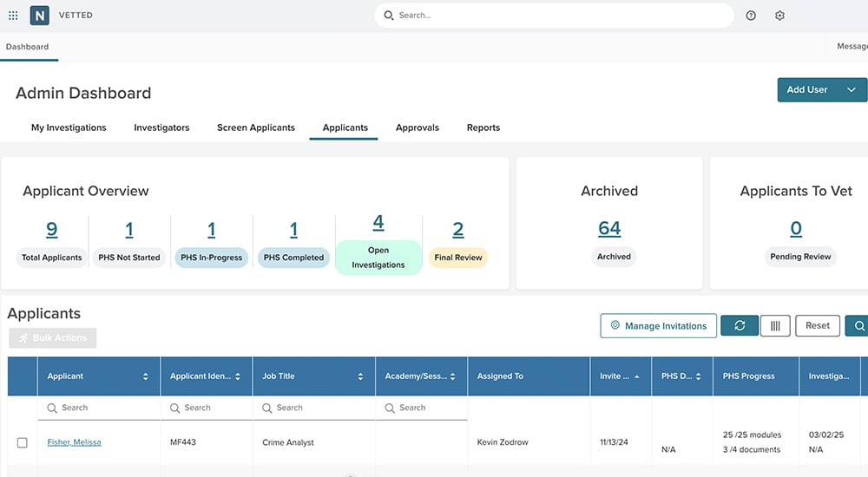Click the Reset button

(x=818, y=326)
